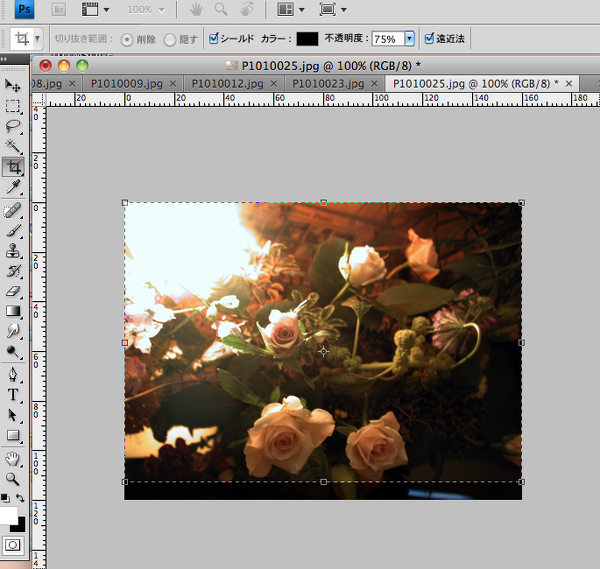Switch to the P1010012.jpg tab
Viewport: 600px width, 569px height.
228,84
